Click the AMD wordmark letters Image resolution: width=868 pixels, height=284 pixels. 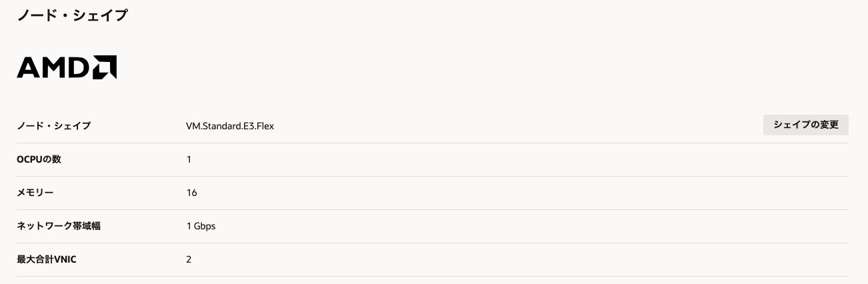click(53, 67)
